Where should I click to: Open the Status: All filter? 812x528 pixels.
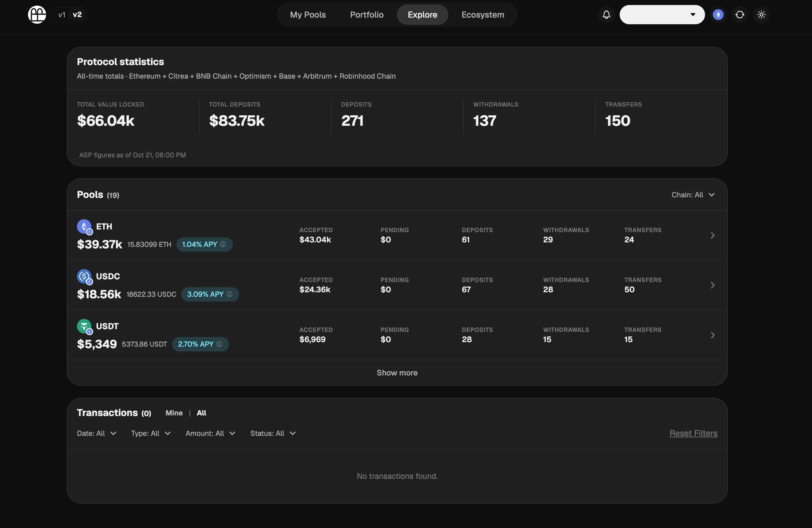tap(273, 433)
